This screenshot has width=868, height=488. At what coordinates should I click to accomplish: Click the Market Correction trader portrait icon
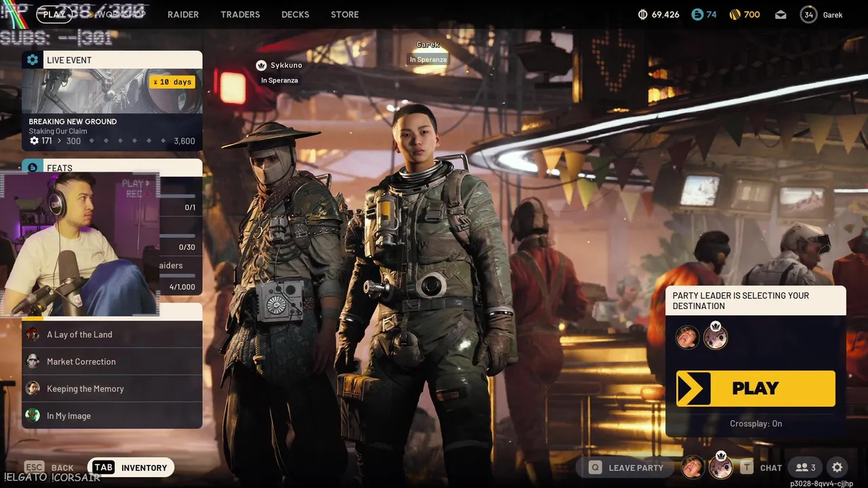pyautogui.click(x=33, y=361)
